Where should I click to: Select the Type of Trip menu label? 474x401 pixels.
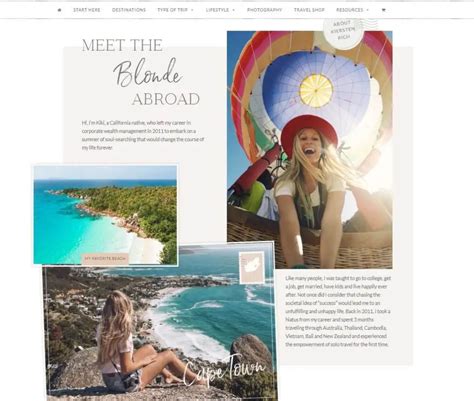(172, 10)
